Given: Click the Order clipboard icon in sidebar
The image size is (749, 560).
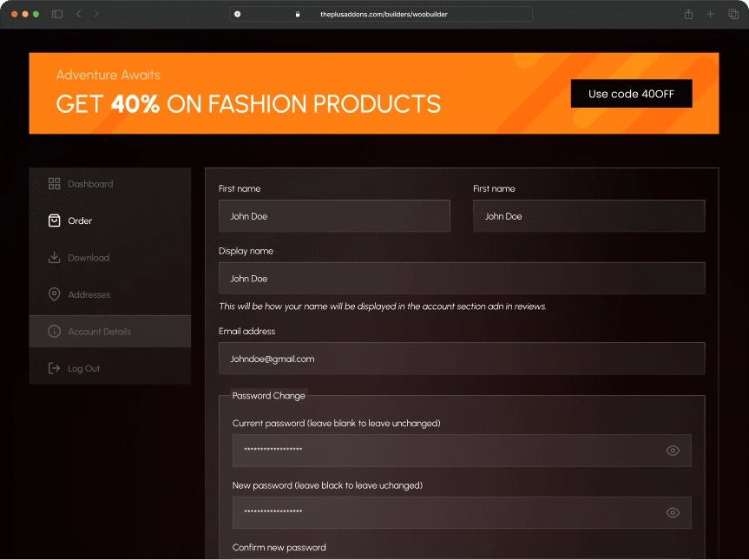Looking at the screenshot, I should [x=53, y=221].
